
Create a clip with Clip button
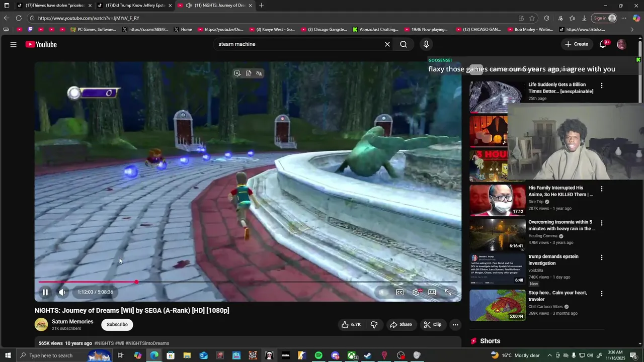tap(432, 325)
